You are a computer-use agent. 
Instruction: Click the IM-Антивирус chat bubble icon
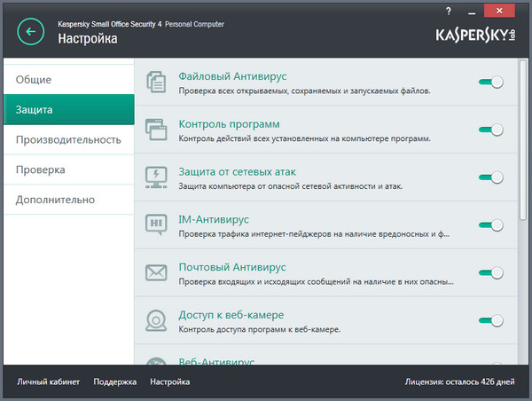pos(156,225)
